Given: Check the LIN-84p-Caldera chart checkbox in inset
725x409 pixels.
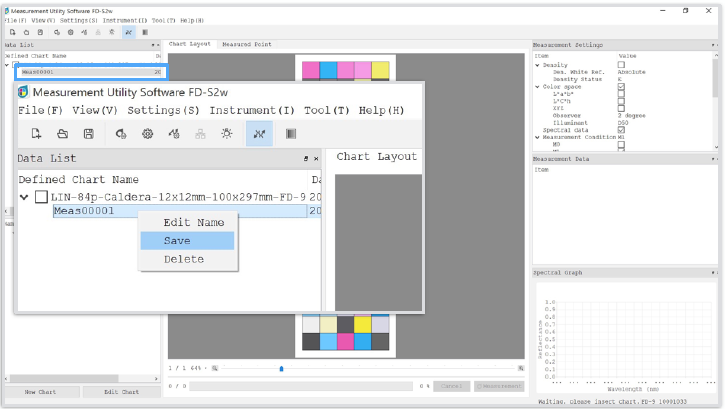Looking at the screenshot, I should [41, 197].
